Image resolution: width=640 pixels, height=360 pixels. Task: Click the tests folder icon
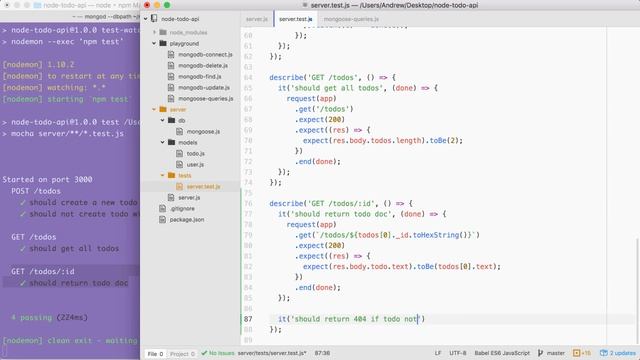coord(171,176)
